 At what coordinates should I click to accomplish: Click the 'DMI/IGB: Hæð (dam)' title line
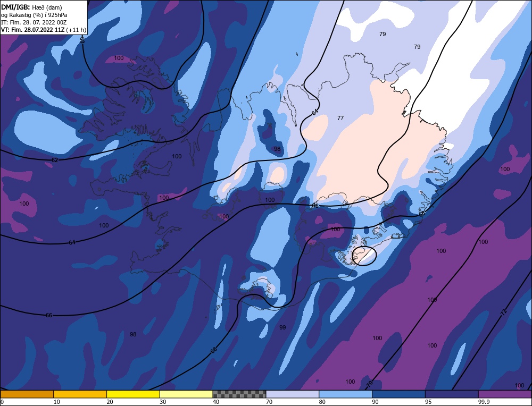(x=31, y=7)
